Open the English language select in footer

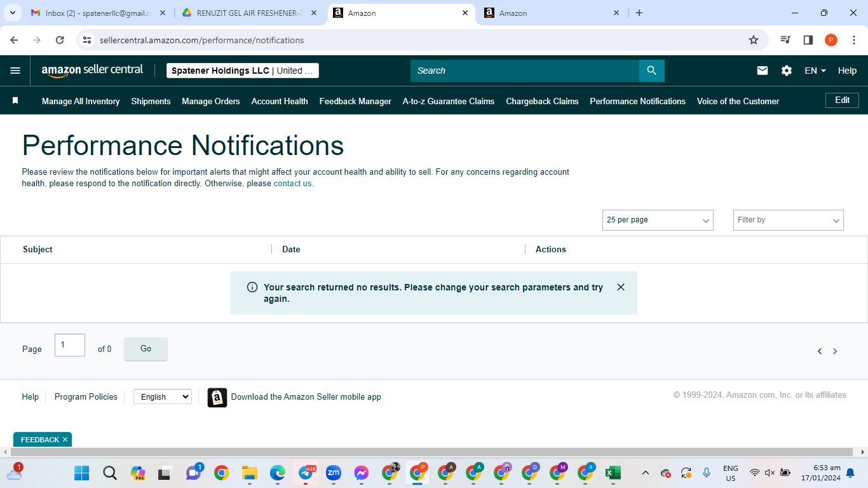163,396
